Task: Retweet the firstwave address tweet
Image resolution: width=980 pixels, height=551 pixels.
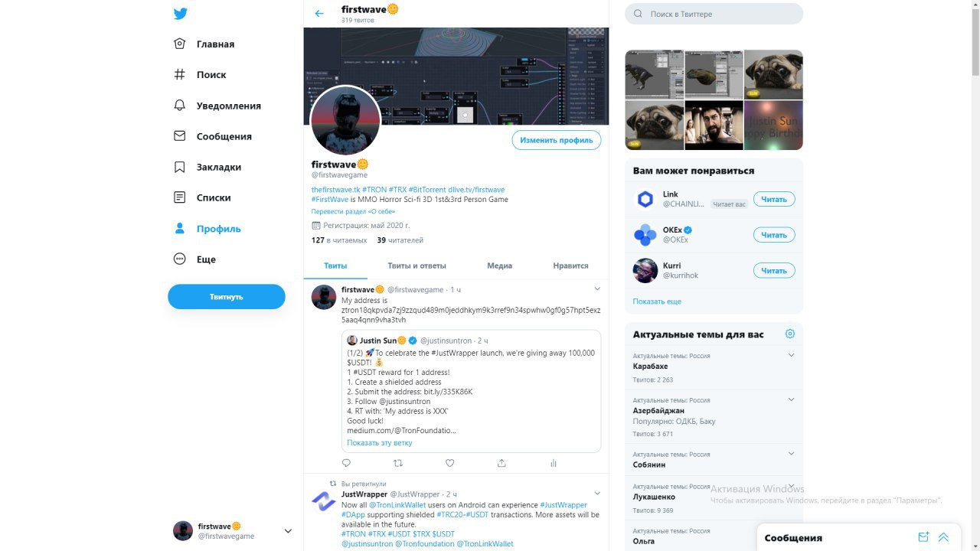Action: coord(397,463)
